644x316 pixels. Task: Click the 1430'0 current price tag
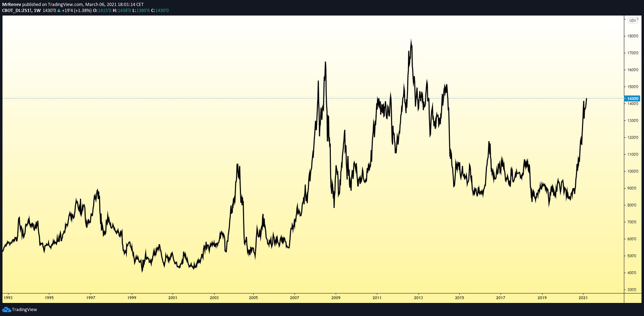(x=632, y=99)
